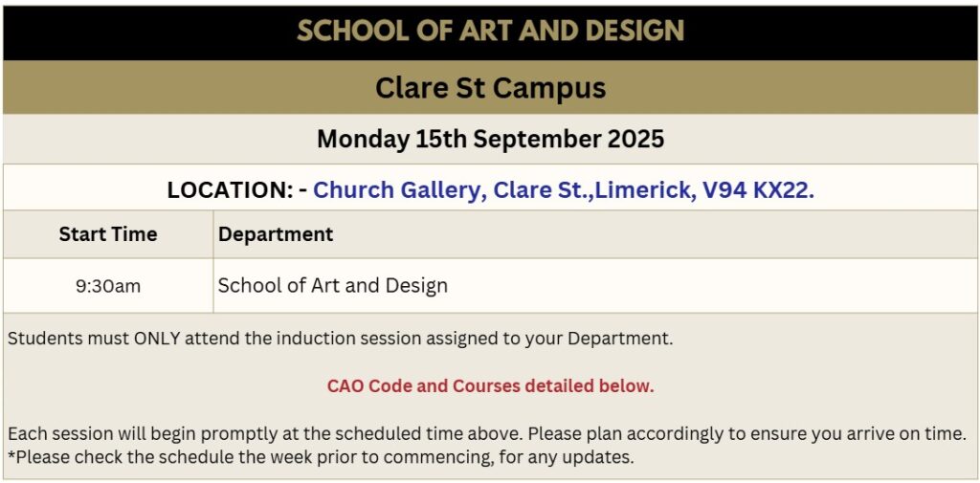Click the LOCATION label

[229, 190]
